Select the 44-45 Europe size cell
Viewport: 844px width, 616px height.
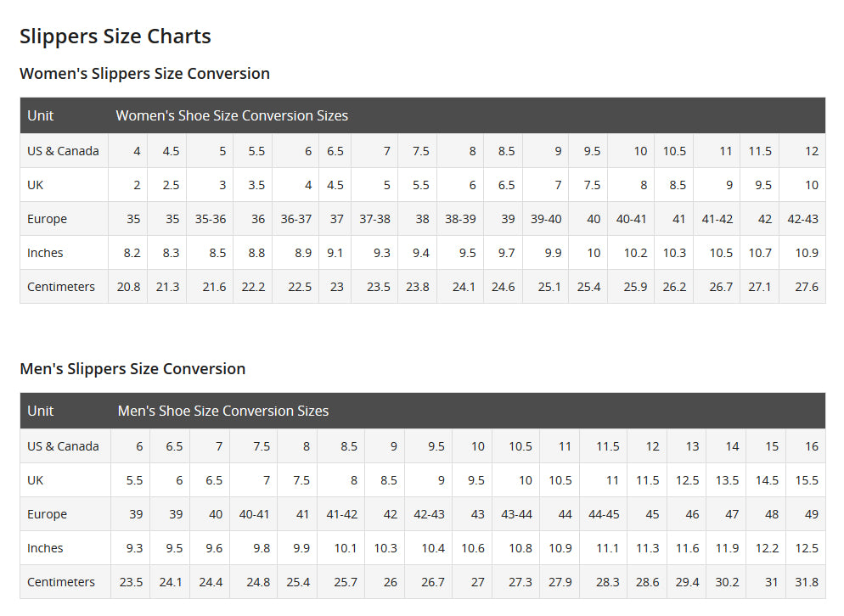tap(604, 514)
